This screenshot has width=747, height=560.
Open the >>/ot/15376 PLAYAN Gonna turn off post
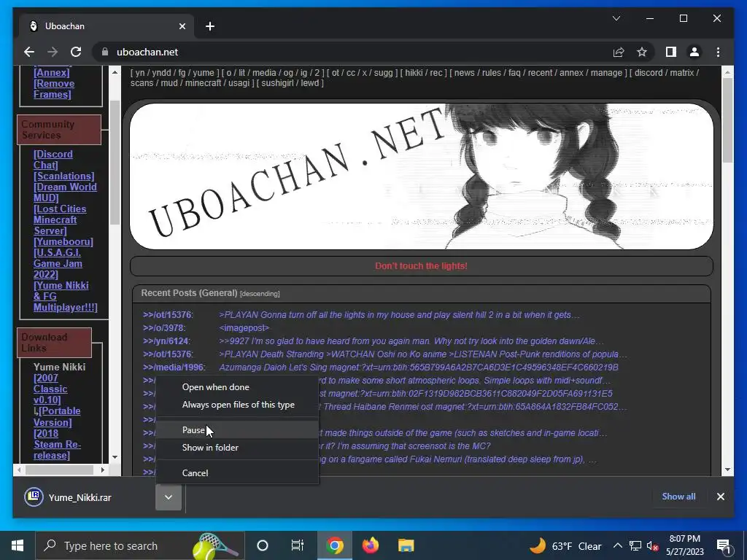click(167, 315)
